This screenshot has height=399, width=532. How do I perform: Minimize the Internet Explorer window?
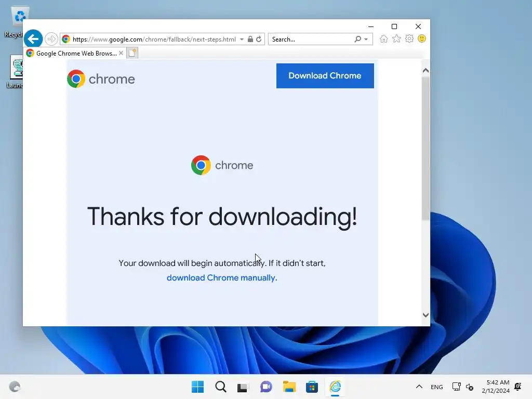pos(371,26)
